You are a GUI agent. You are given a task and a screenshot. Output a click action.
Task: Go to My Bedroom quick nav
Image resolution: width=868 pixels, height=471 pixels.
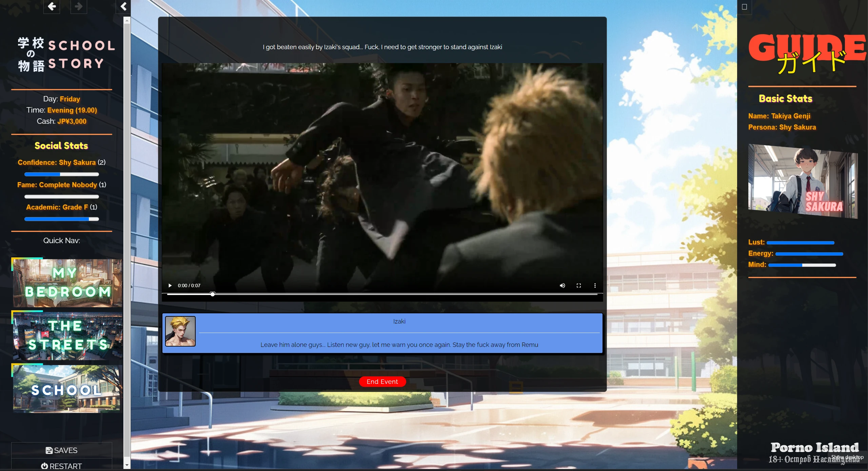[x=67, y=283]
